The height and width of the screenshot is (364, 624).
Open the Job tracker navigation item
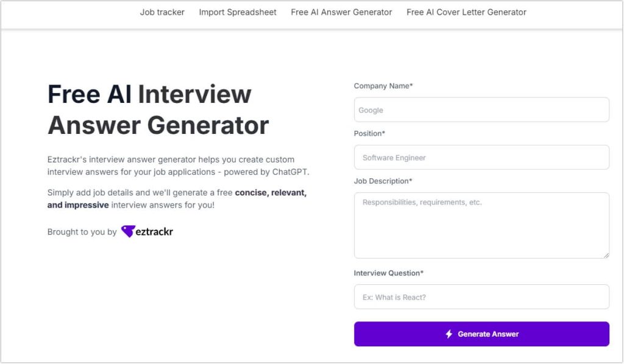click(x=162, y=12)
